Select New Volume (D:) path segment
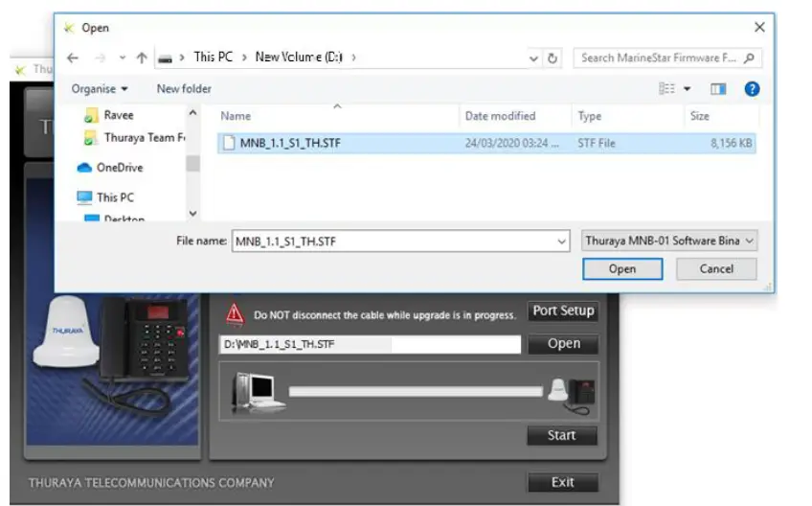This screenshot has height=506, width=812. click(299, 57)
